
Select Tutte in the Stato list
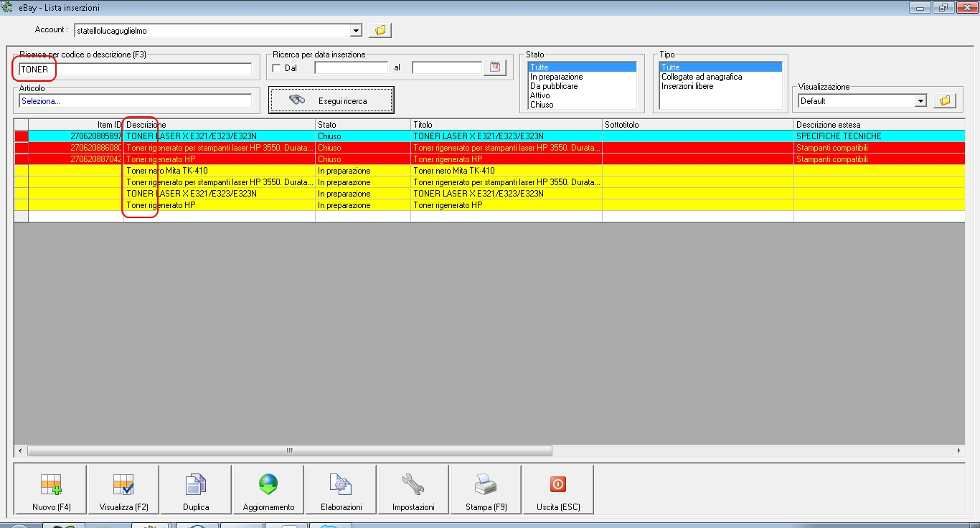coord(582,67)
